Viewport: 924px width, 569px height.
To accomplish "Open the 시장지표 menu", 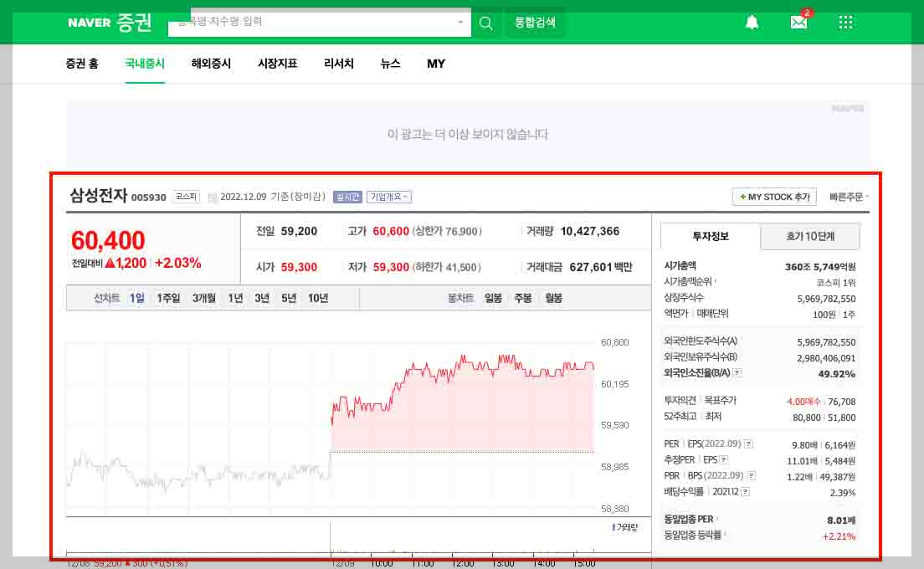I will (277, 64).
